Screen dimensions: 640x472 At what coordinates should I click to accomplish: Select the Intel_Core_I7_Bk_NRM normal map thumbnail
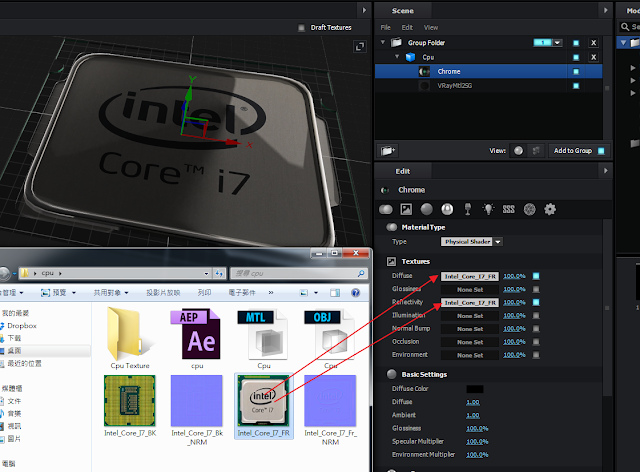click(197, 401)
